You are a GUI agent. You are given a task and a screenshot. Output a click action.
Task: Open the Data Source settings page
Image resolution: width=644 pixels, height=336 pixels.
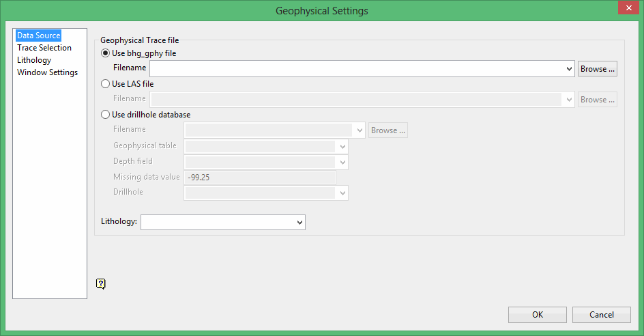[39, 36]
